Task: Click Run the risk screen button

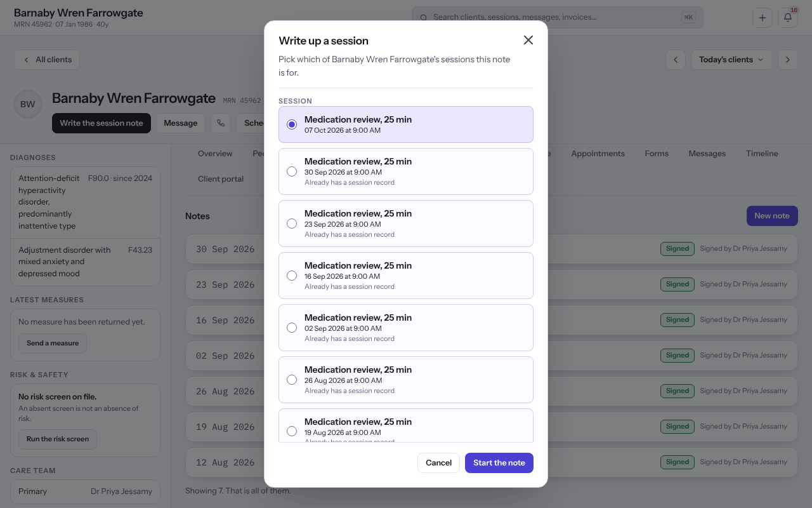Action: pos(58,439)
